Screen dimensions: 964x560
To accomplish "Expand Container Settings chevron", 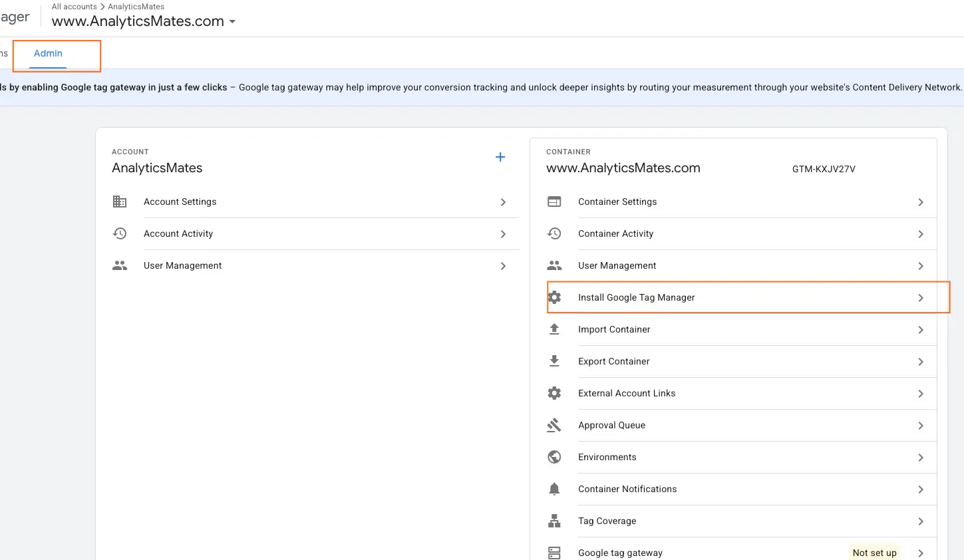I will [921, 202].
